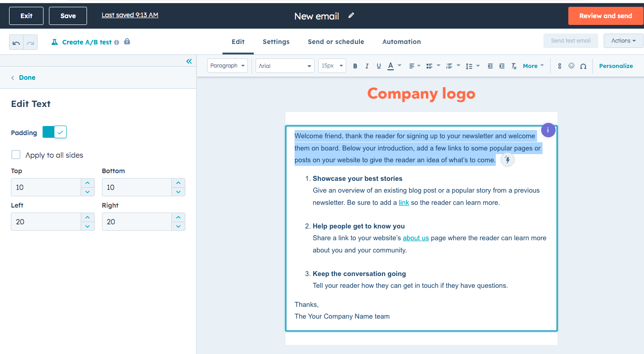Screen dimensions: 644x354
Task: Italicize the highlighted text
Action: click(x=367, y=66)
